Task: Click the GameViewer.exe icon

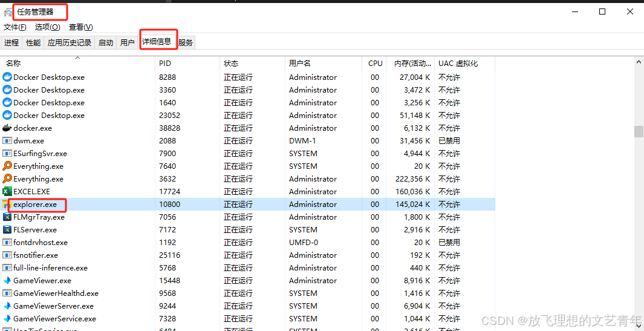Action: (x=7, y=280)
